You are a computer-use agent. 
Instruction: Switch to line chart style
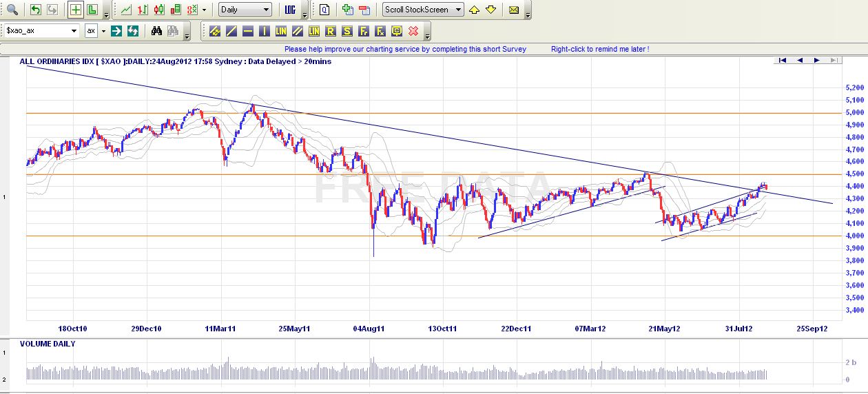[x=126, y=10]
